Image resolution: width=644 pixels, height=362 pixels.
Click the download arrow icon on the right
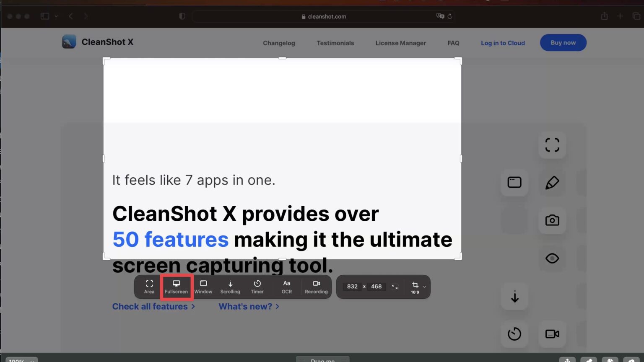pyautogui.click(x=514, y=297)
